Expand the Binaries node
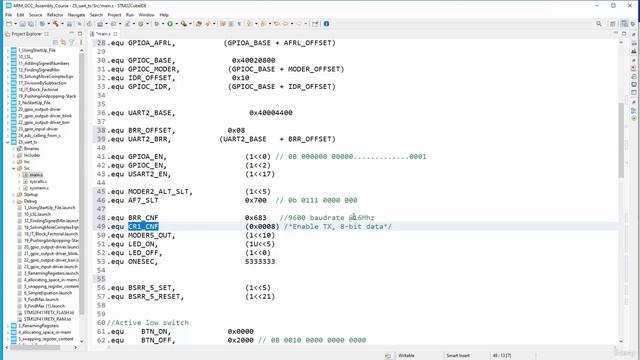Viewport: 640px width, 360px height. point(13,149)
